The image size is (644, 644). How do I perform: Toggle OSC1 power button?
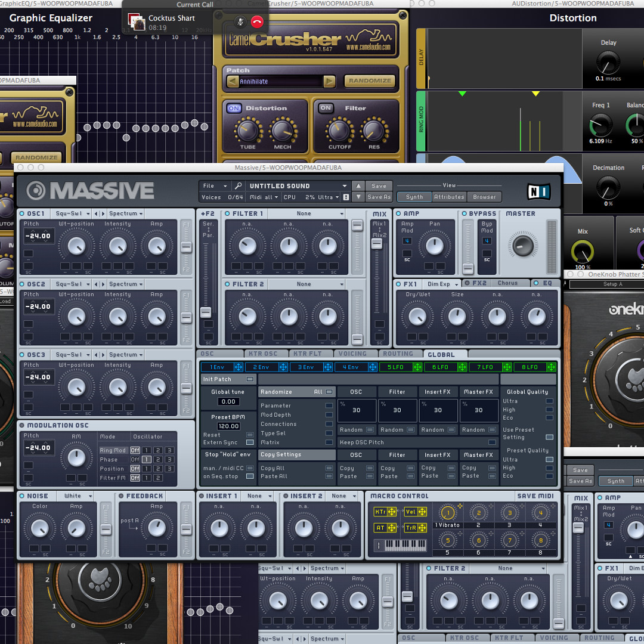tap(22, 213)
